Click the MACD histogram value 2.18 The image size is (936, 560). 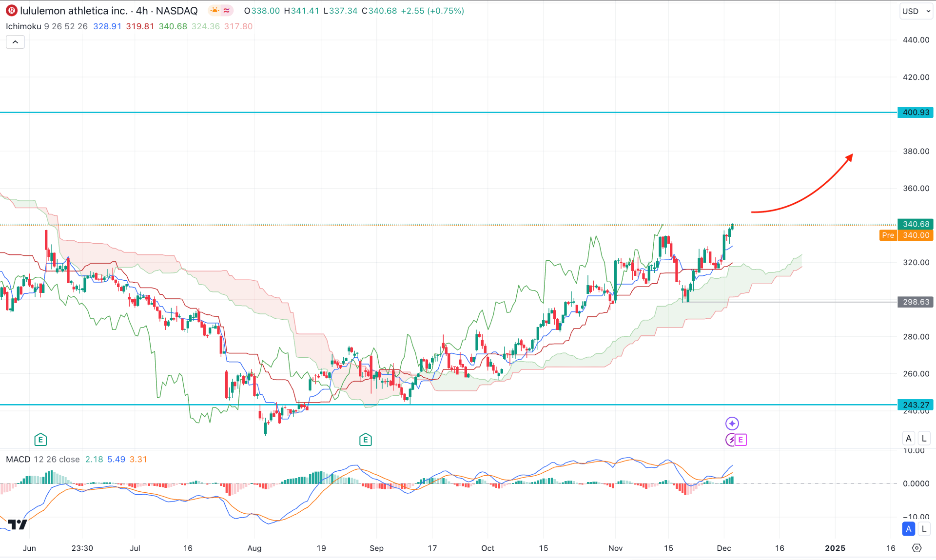point(94,459)
